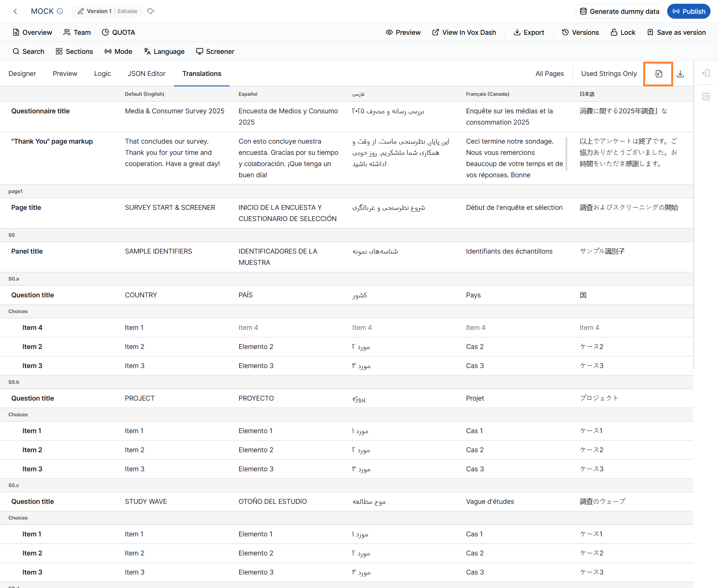Open the Sections menu
The width and height of the screenshot is (718, 588).
click(74, 51)
